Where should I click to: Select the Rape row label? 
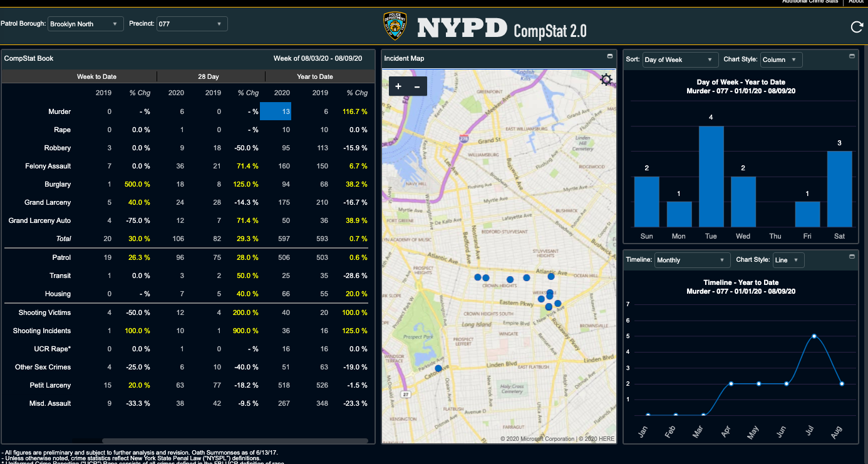coord(62,130)
